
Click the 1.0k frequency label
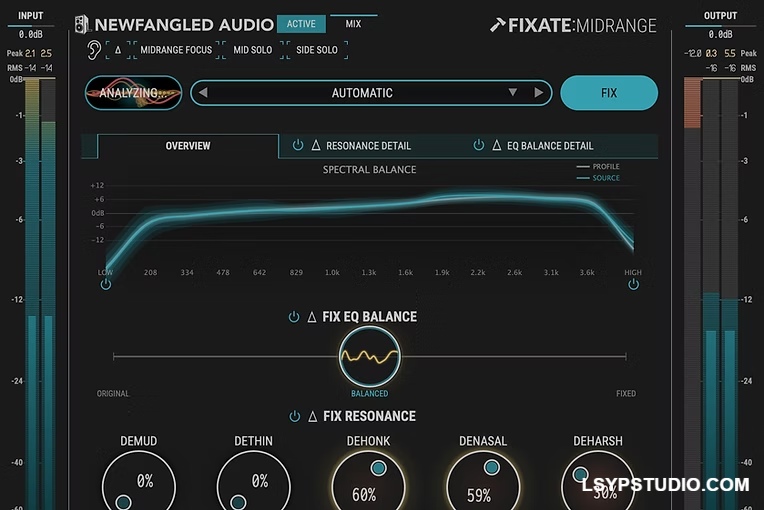[332, 273]
